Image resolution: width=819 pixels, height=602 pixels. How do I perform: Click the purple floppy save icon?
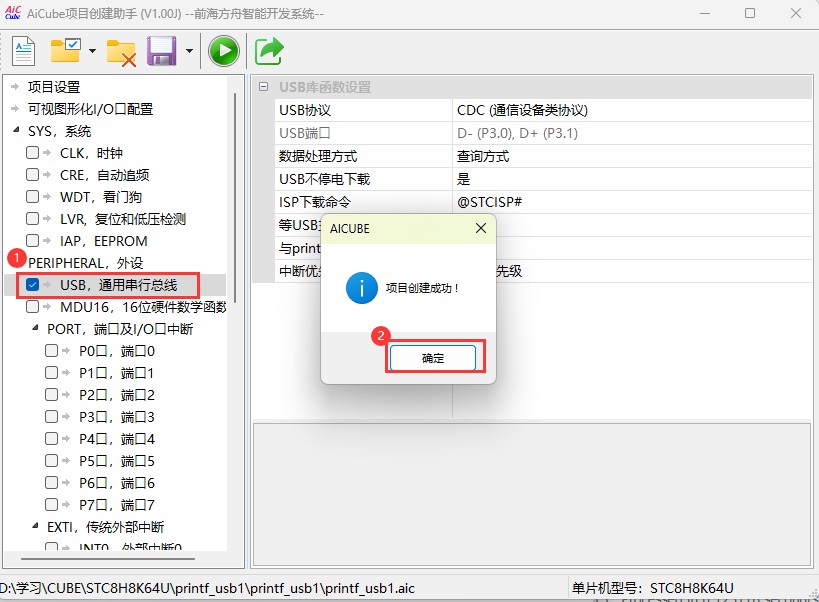(x=161, y=51)
